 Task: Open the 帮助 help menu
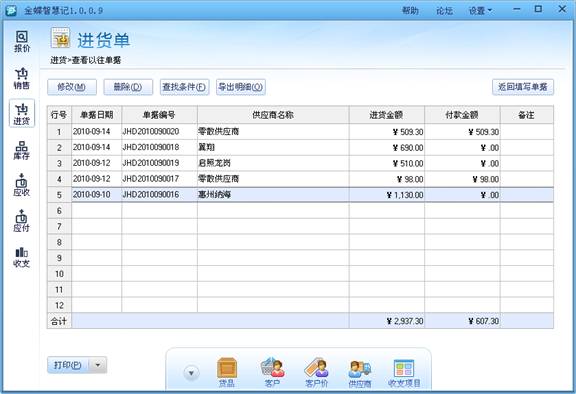410,11
